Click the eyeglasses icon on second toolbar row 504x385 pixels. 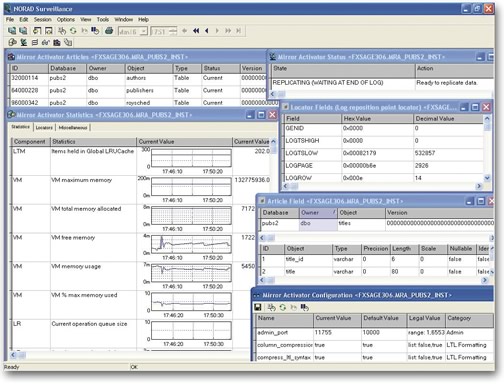point(46,42)
